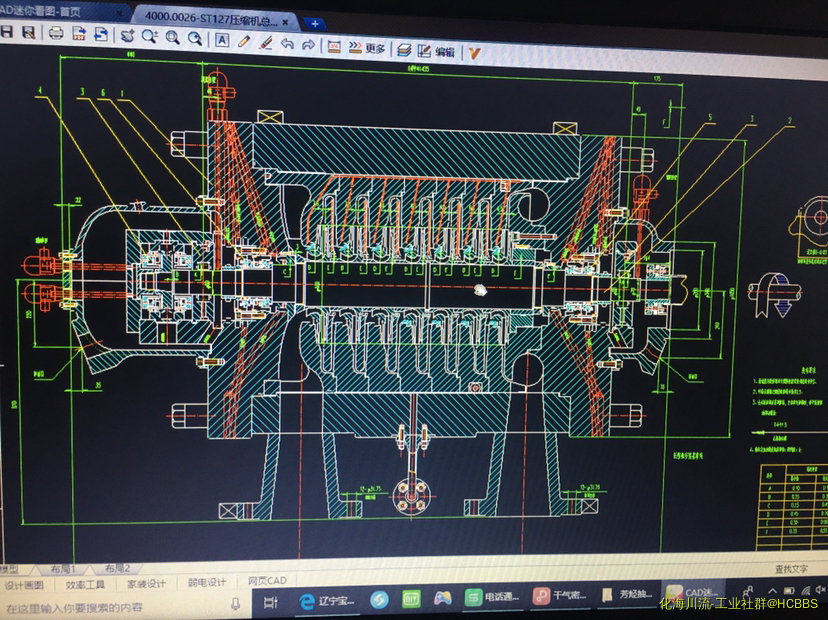
Task: Click the Redo arrow
Action: (308, 44)
